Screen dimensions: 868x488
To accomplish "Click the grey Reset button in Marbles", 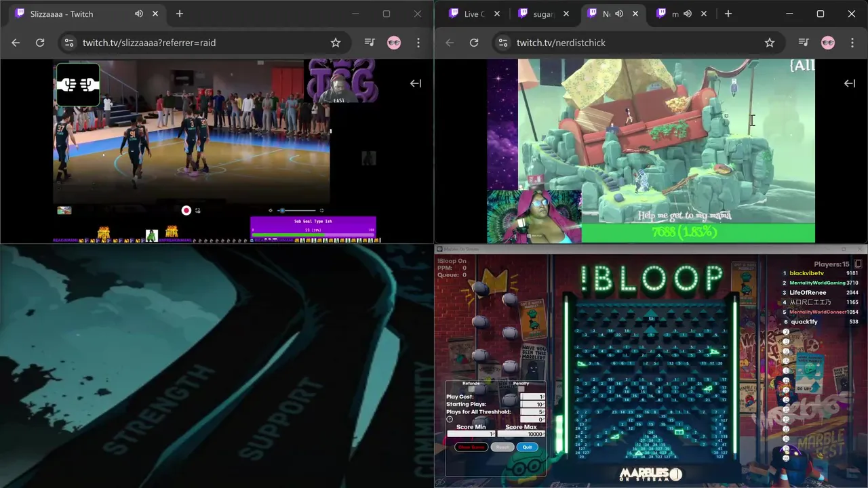I will point(502,447).
